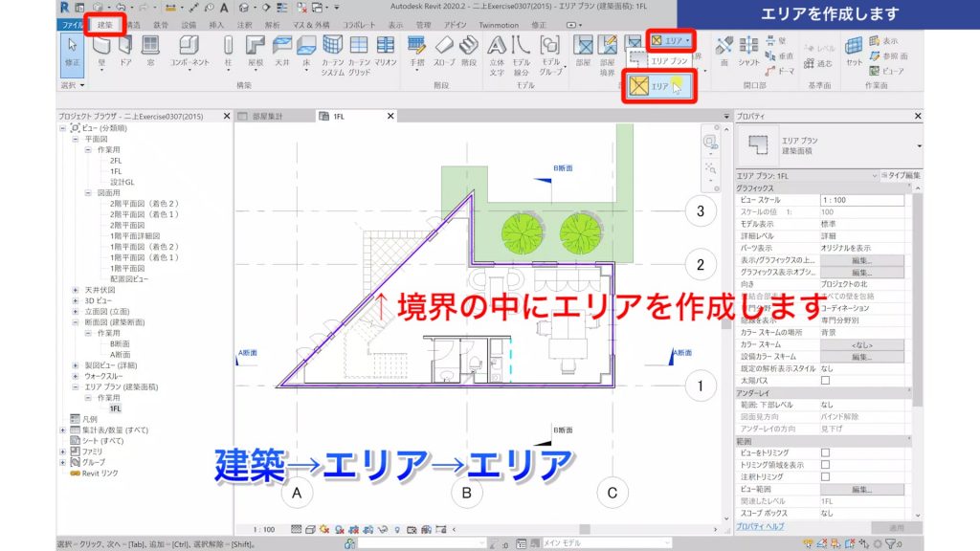Select the Ramp (スロープ) tool
The width and height of the screenshot is (980, 551).
pyautogui.click(x=442, y=46)
